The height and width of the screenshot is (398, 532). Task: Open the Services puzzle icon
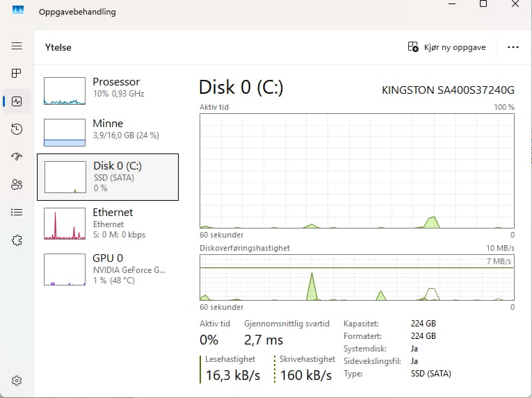tap(17, 240)
